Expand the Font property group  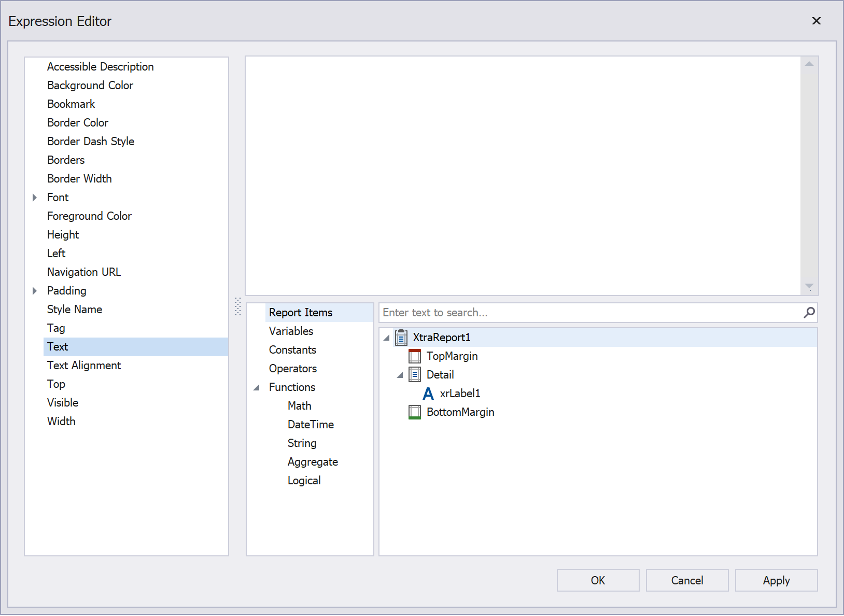coord(35,198)
